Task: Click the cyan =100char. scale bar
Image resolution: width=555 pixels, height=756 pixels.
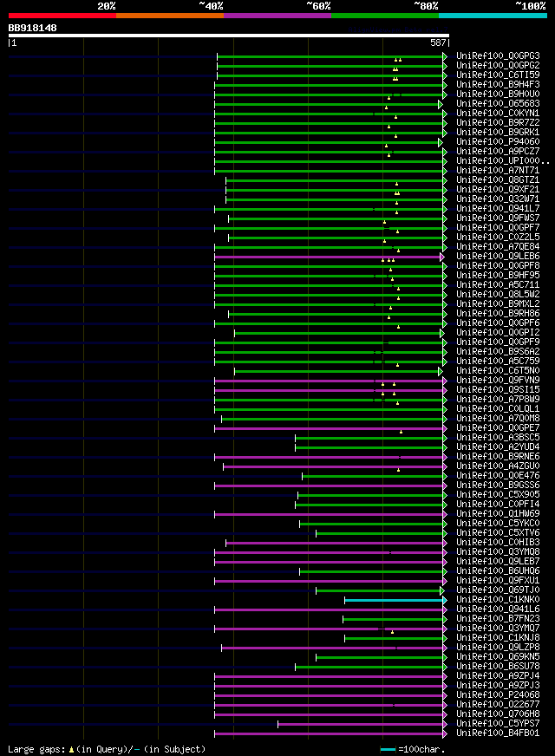Action: (388, 749)
